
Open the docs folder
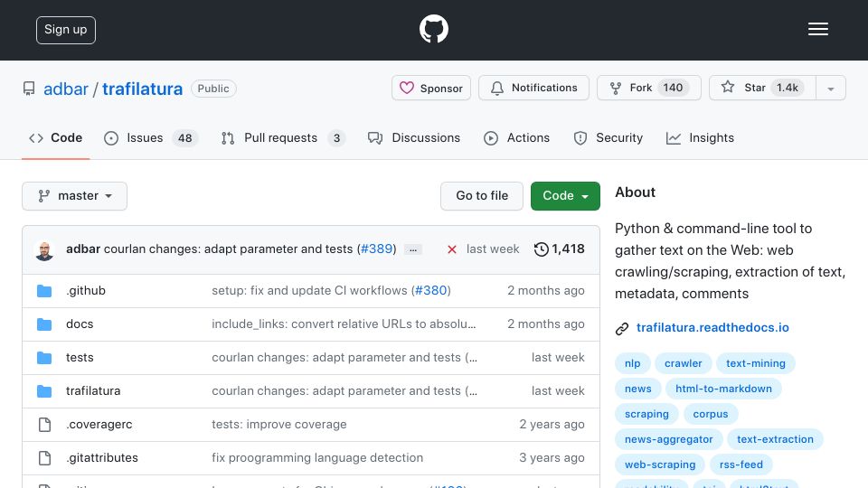point(80,324)
